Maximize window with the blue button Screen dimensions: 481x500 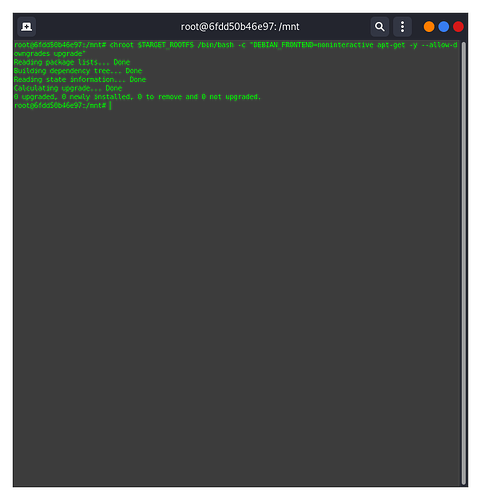[x=443, y=27]
